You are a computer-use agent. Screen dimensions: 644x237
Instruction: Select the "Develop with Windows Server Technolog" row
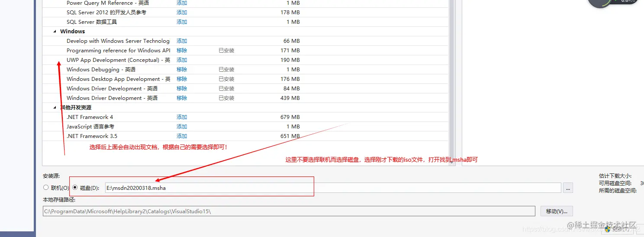tap(118, 41)
